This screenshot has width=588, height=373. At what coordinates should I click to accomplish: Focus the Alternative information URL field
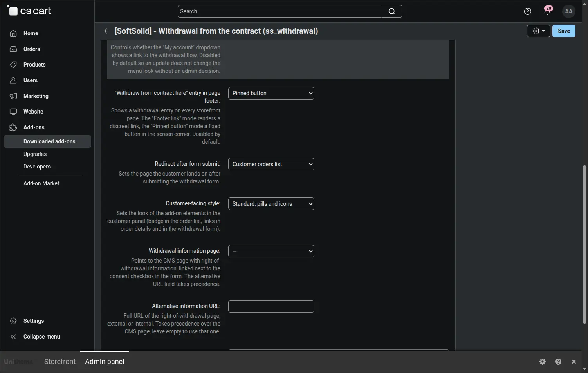pos(271,306)
